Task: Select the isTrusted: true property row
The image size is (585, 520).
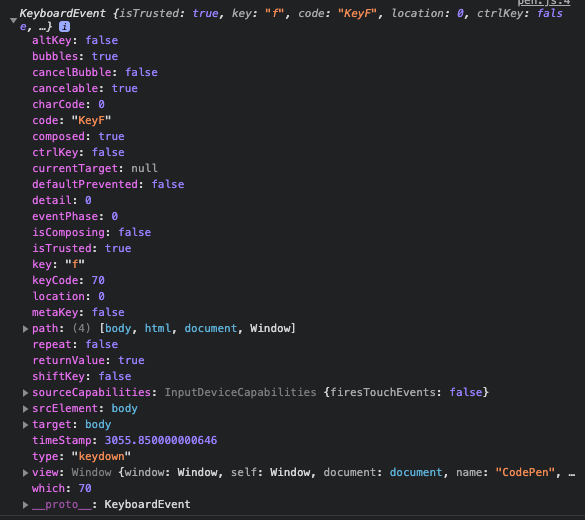Action: coord(82,248)
